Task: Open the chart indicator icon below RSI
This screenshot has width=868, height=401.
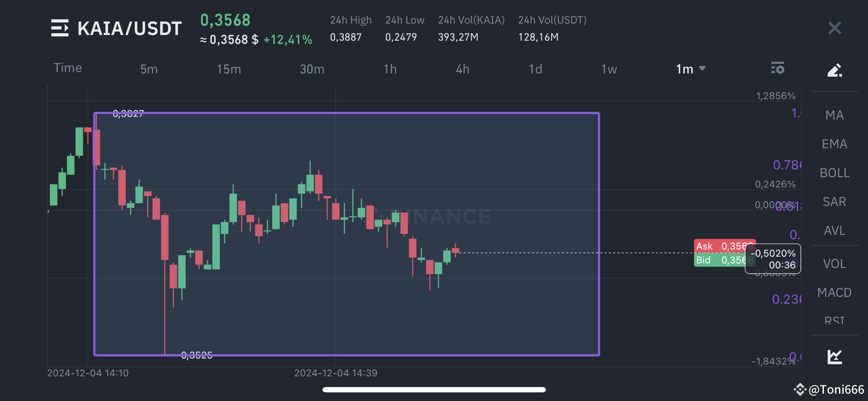Action: tap(835, 357)
